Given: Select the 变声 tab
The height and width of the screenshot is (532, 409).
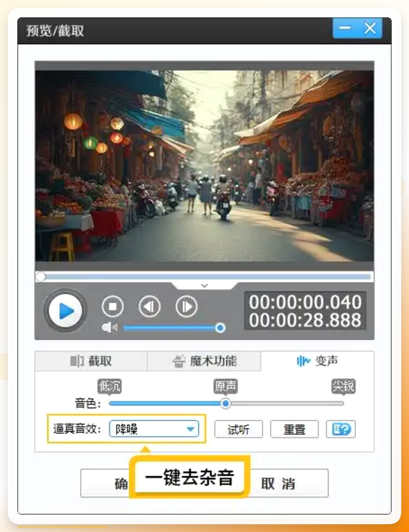Looking at the screenshot, I should pos(318,361).
